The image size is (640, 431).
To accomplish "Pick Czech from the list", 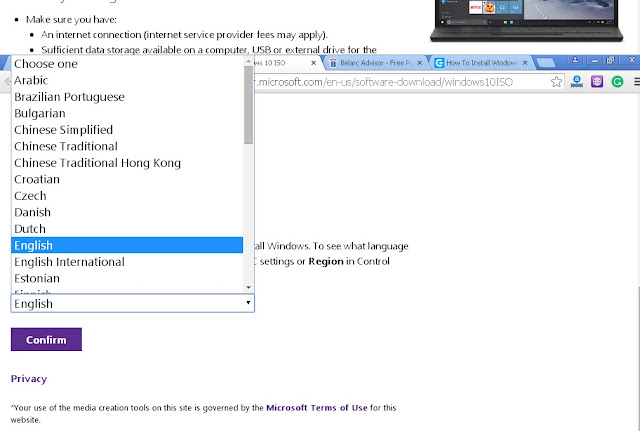I will [127, 196].
